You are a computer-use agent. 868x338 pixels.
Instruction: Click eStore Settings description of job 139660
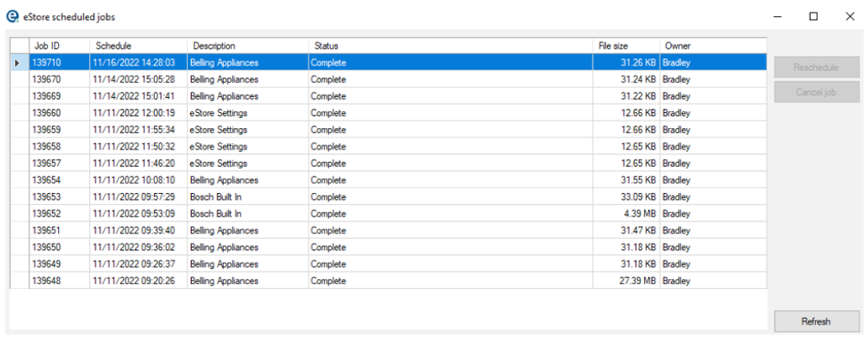coord(248,113)
